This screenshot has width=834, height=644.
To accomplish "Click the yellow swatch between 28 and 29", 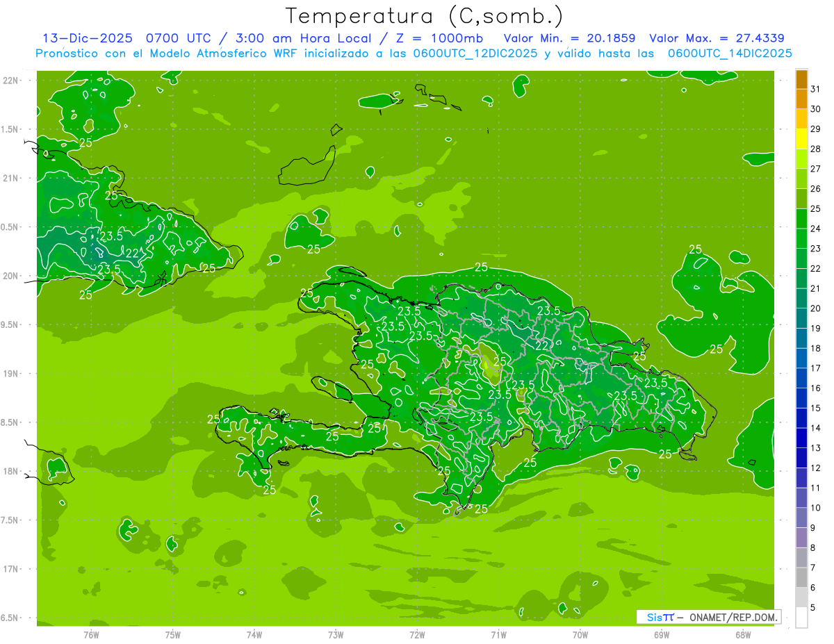I will click(x=801, y=139).
